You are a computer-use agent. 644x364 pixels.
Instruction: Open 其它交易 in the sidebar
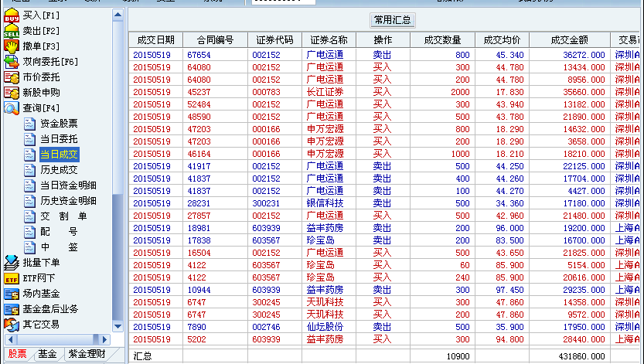pyautogui.click(x=40, y=325)
